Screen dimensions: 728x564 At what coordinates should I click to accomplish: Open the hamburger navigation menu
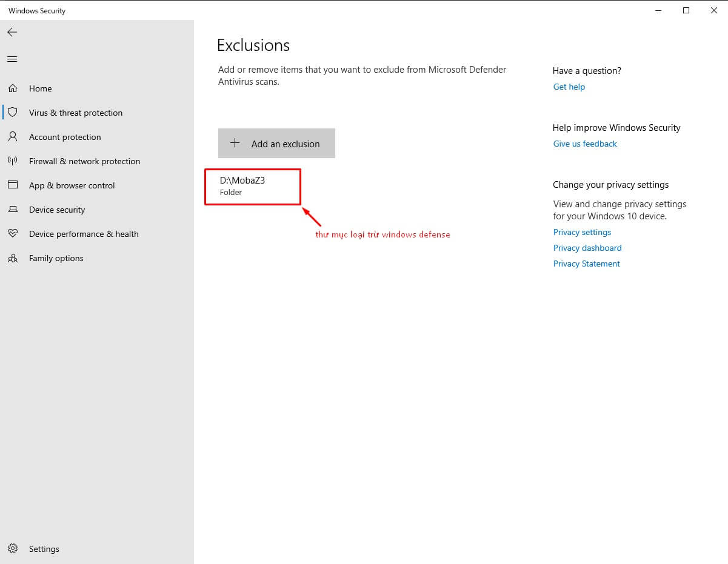click(x=12, y=59)
